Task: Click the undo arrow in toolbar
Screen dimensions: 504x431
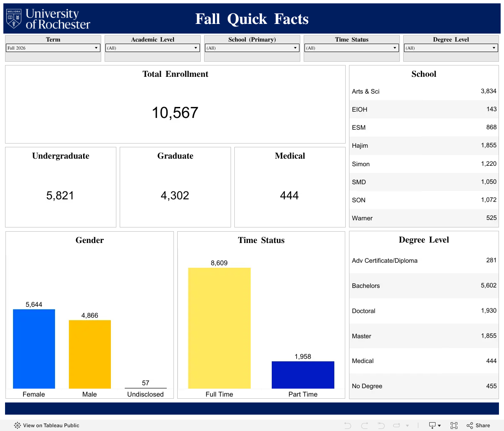Action: (348, 425)
